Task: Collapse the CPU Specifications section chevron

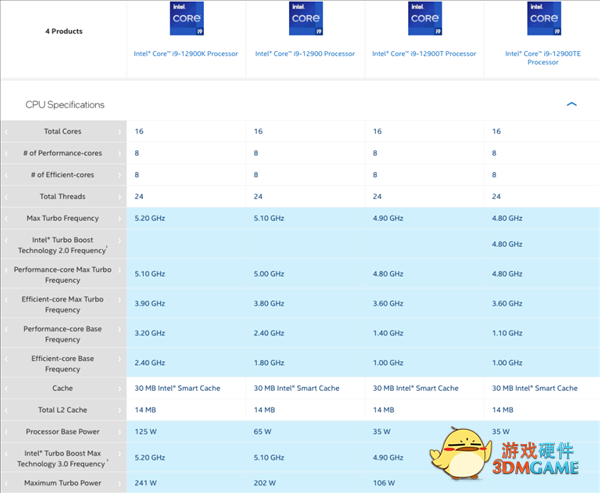Action: [571, 104]
